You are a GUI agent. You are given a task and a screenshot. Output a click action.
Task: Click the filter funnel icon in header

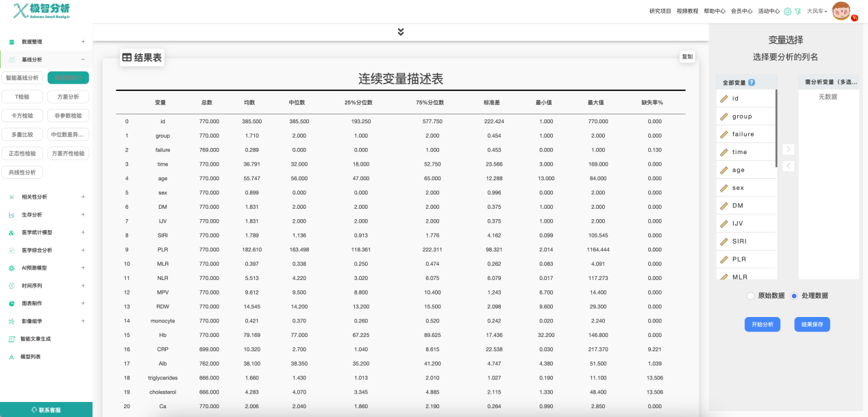pos(797,12)
